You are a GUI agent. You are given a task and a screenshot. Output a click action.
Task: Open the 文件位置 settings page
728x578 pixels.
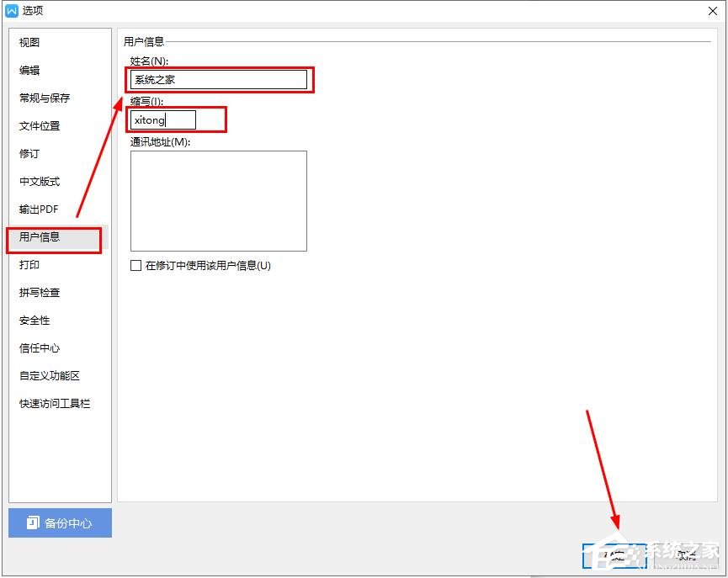tap(40, 125)
